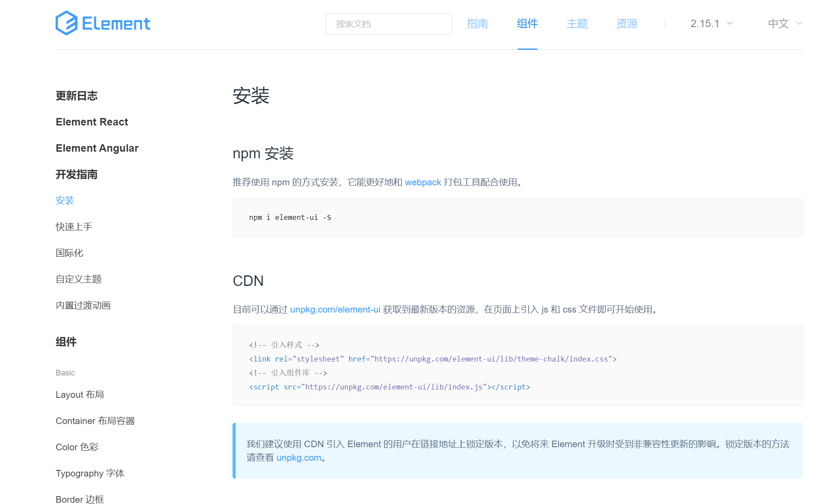Open Element Angular sidebar link
The width and height of the screenshot is (820, 504).
[x=97, y=148]
